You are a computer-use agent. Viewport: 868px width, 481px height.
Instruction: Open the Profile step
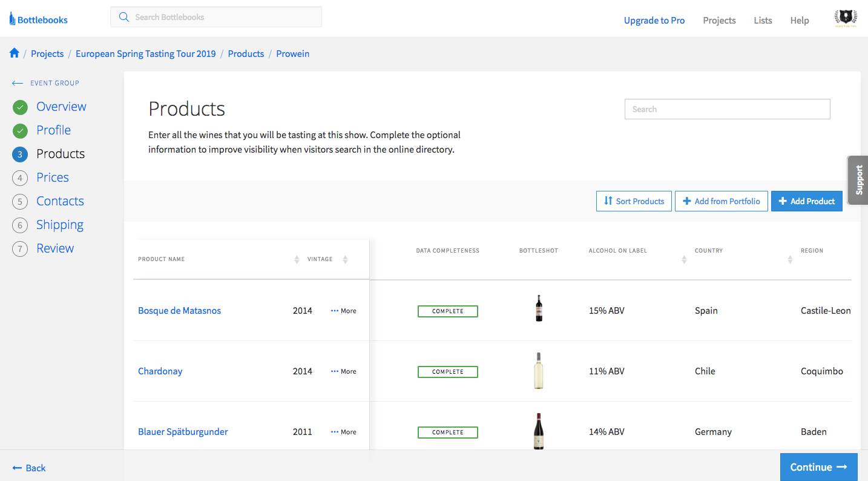tap(53, 130)
